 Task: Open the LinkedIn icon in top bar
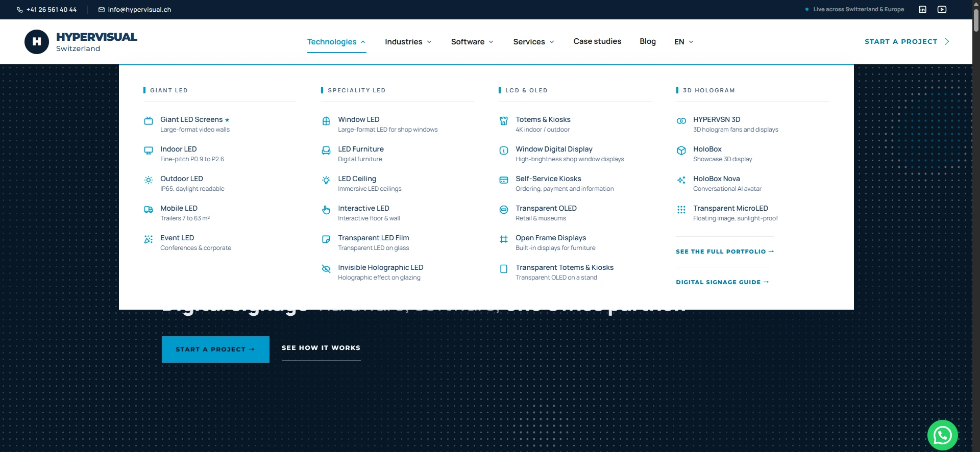[x=922, y=9]
